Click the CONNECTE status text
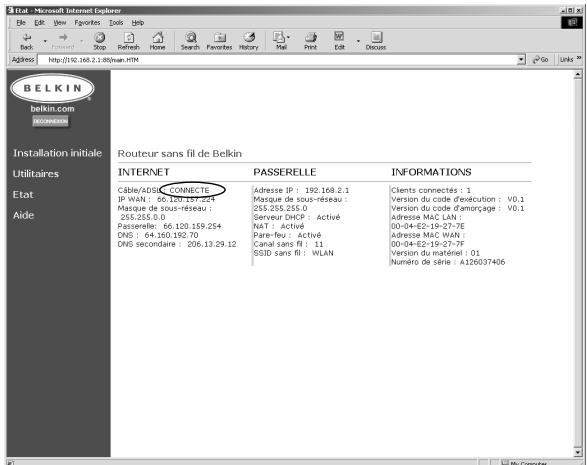This screenshot has width=587, height=465. 189,190
